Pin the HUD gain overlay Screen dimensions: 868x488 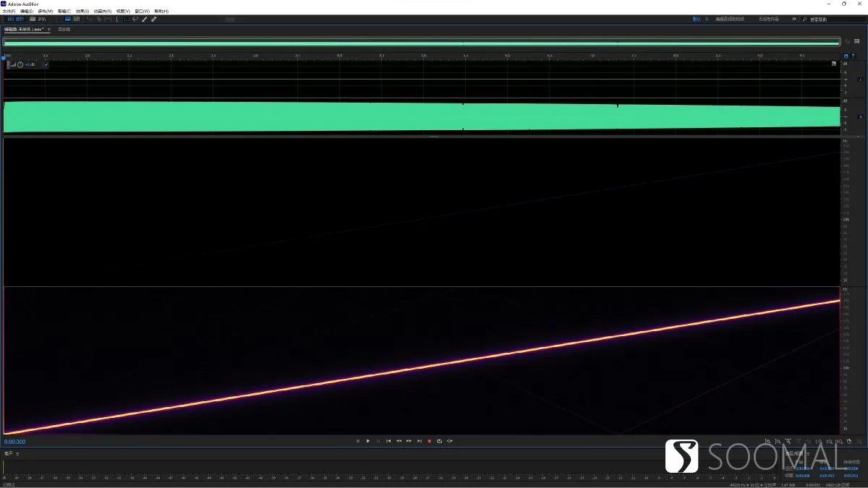click(45, 64)
